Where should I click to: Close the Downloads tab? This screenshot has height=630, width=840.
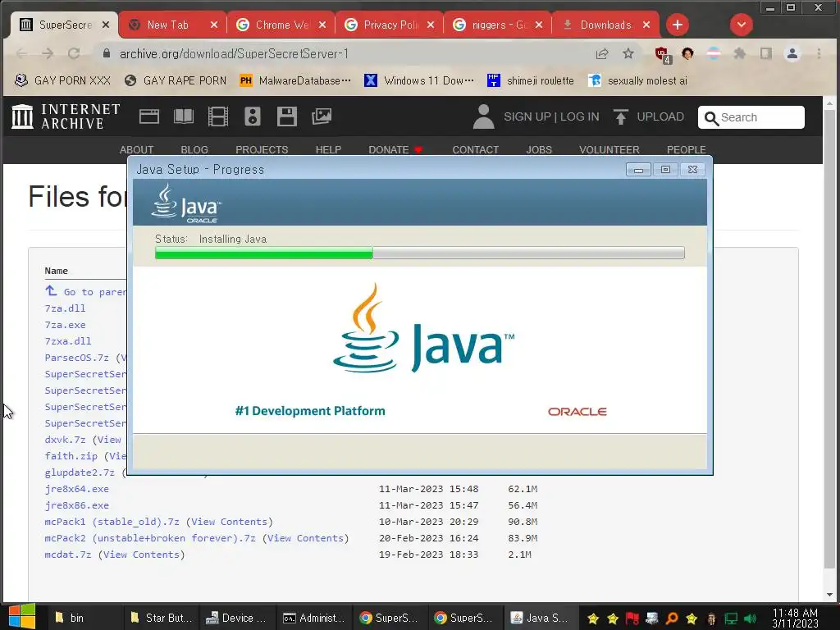(x=646, y=25)
